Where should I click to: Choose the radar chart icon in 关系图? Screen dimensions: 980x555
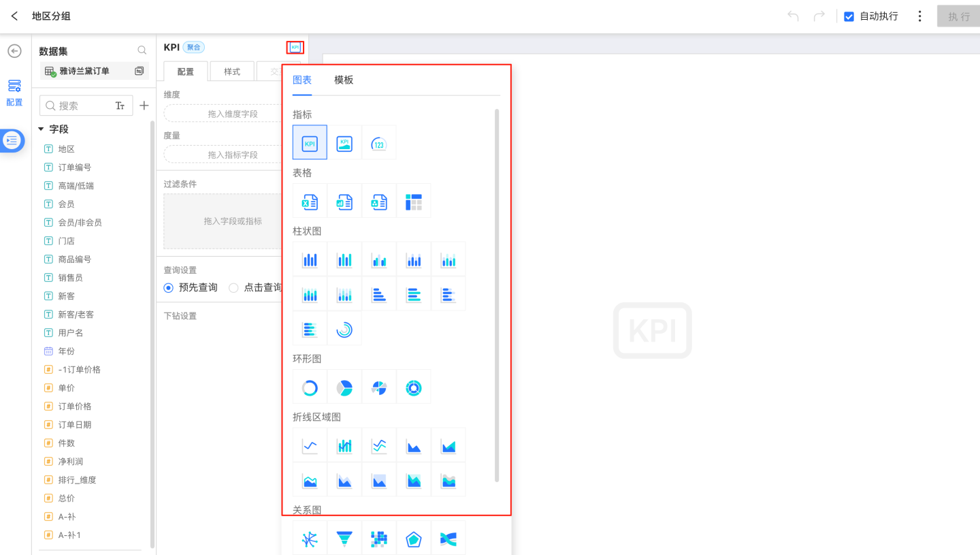click(x=414, y=539)
